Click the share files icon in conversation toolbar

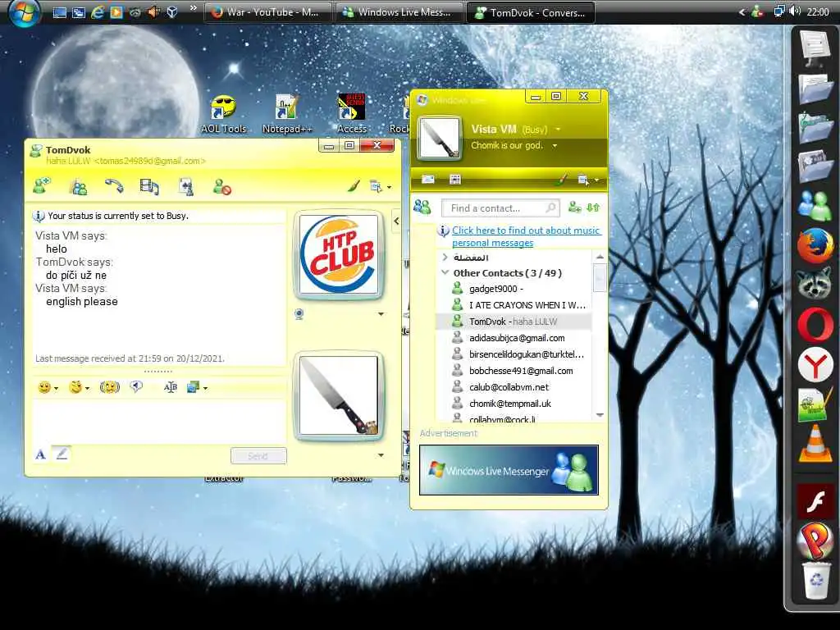(185, 186)
